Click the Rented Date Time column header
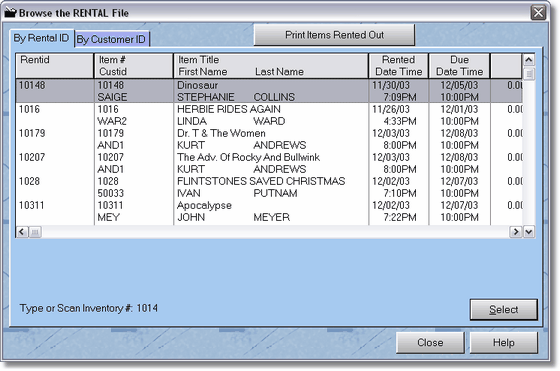 point(399,66)
